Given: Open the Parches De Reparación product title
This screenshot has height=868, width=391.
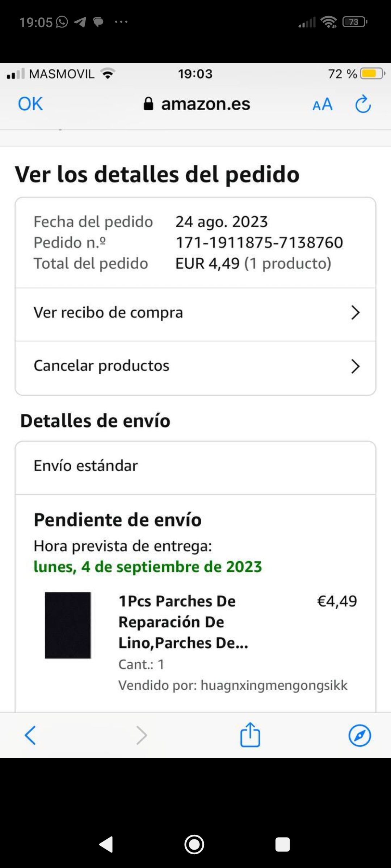Looking at the screenshot, I should (x=183, y=622).
